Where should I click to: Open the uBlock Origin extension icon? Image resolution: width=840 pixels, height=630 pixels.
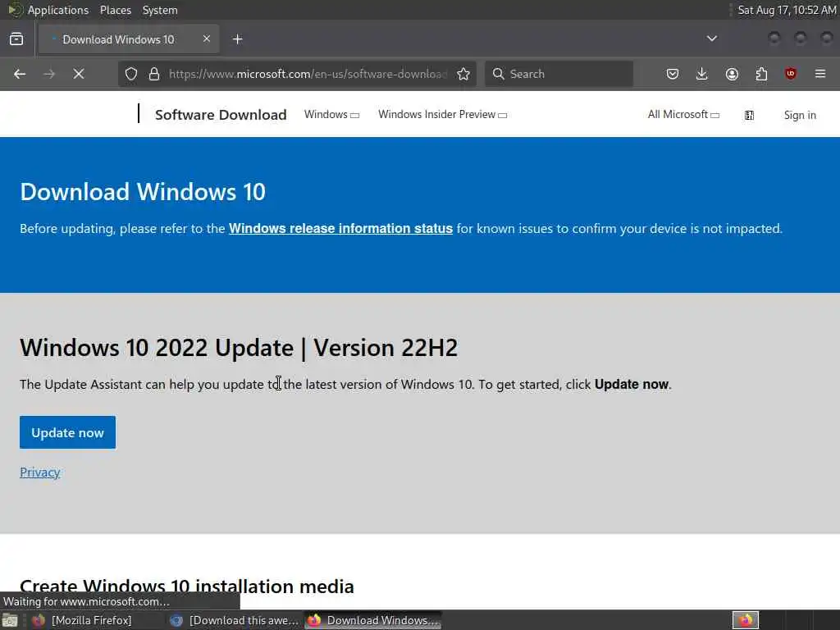(791, 74)
